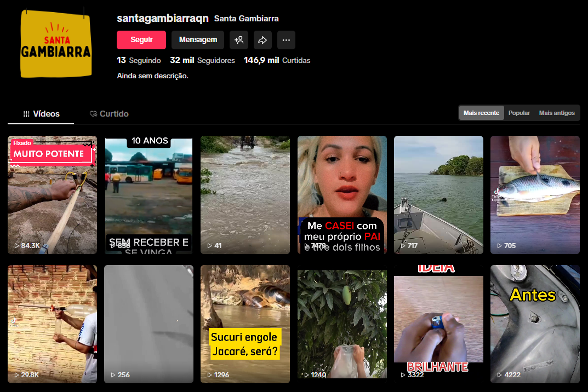Click the Santa Gambiarra display name
588x392 pixels.
point(247,19)
